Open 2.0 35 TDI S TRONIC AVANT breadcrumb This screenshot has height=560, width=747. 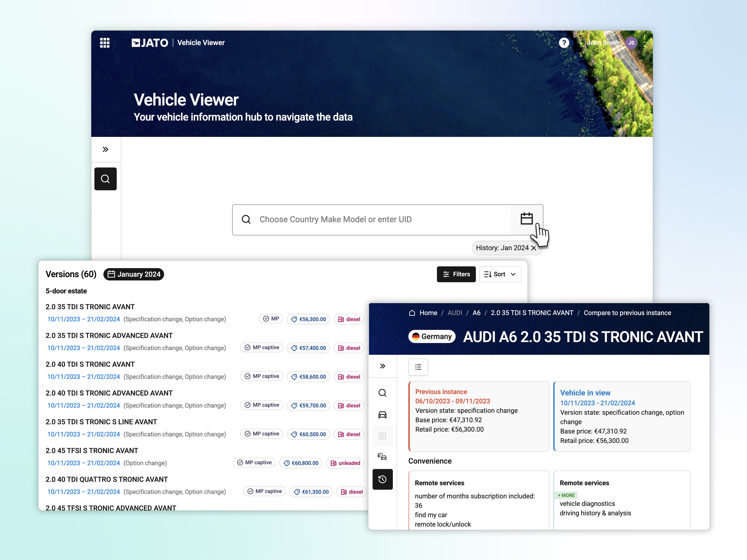point(532,313)
